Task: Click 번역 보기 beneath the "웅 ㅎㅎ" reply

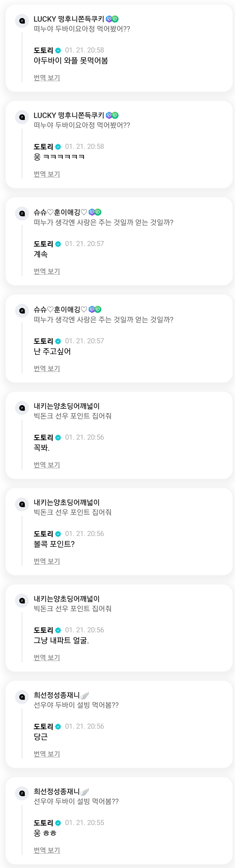Action: [x=47, y=850]
